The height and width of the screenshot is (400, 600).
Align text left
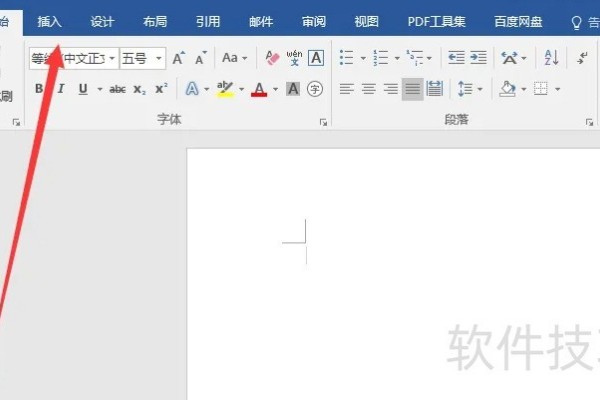click(x=346, y=89)
